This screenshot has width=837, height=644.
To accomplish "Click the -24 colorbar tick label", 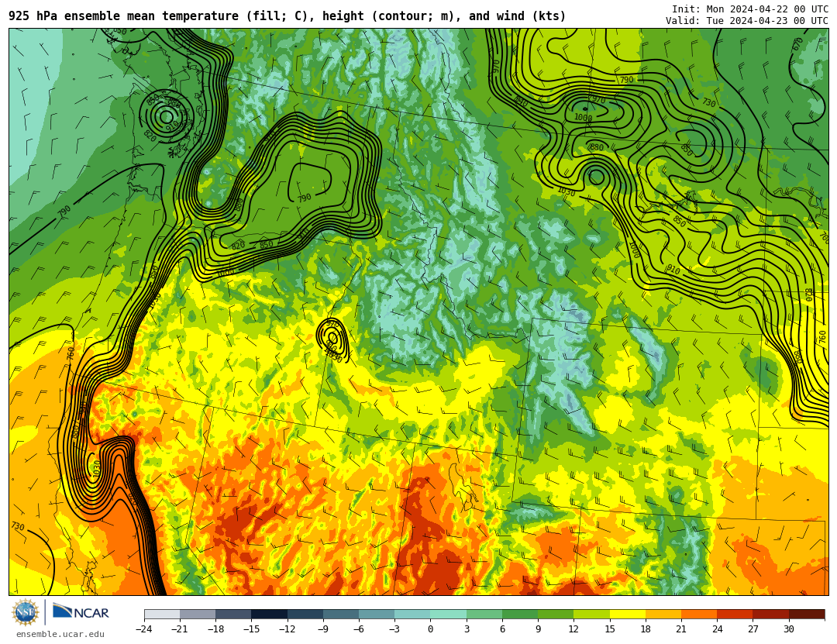I will point(144,629).
